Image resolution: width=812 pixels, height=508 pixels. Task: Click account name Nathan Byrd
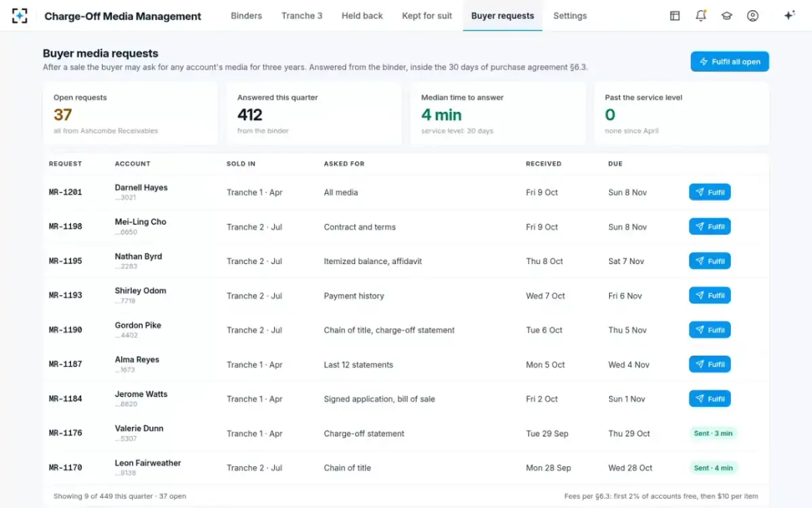tap(139, 257)
